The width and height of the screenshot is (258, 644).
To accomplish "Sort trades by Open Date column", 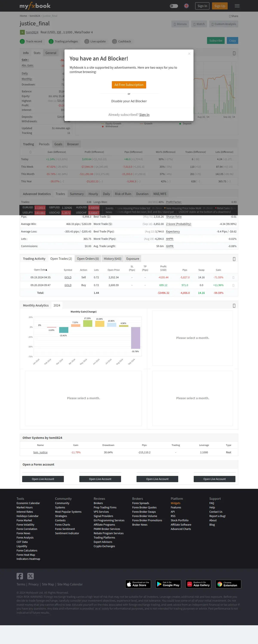I will [40, 270].
